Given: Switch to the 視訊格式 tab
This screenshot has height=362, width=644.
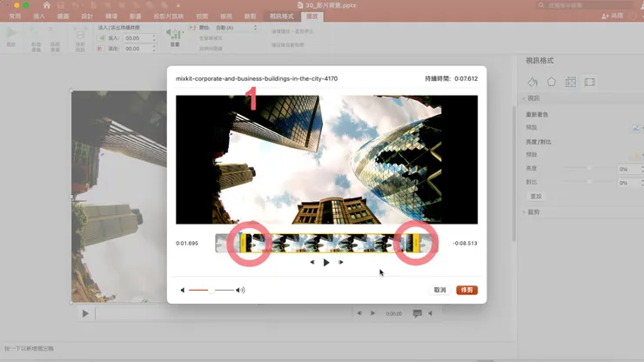Looking at the screenshot, I should click(281, 17).
